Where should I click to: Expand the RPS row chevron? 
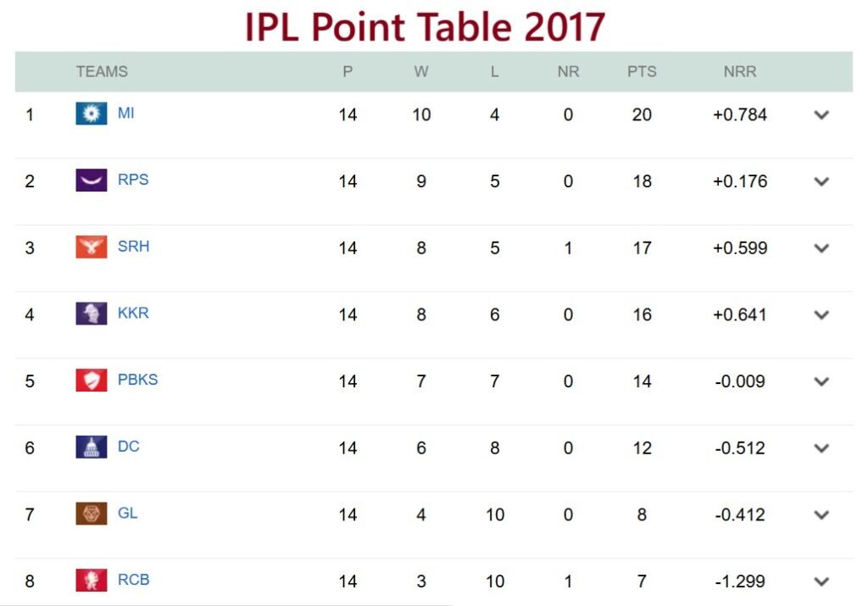(821, 181)
